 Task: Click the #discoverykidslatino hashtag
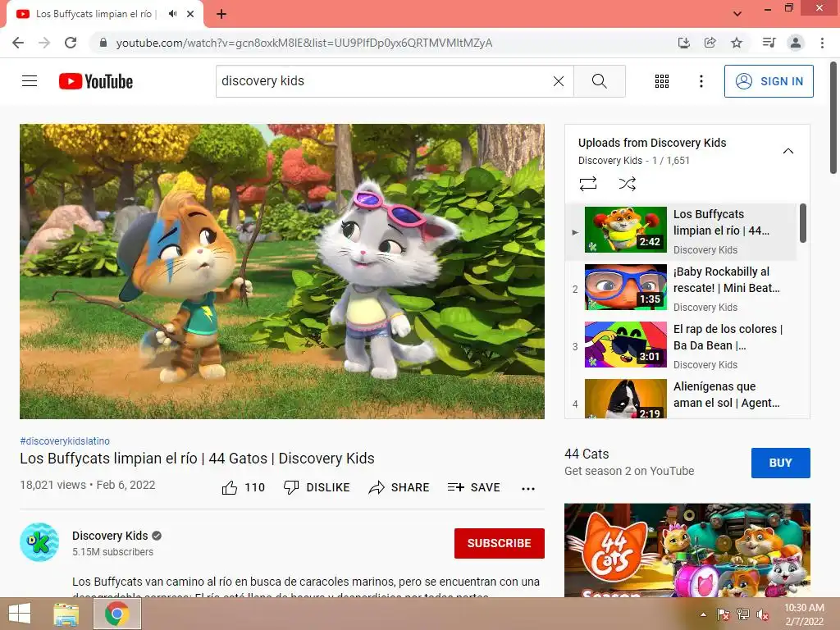click(x=65, y=441)
